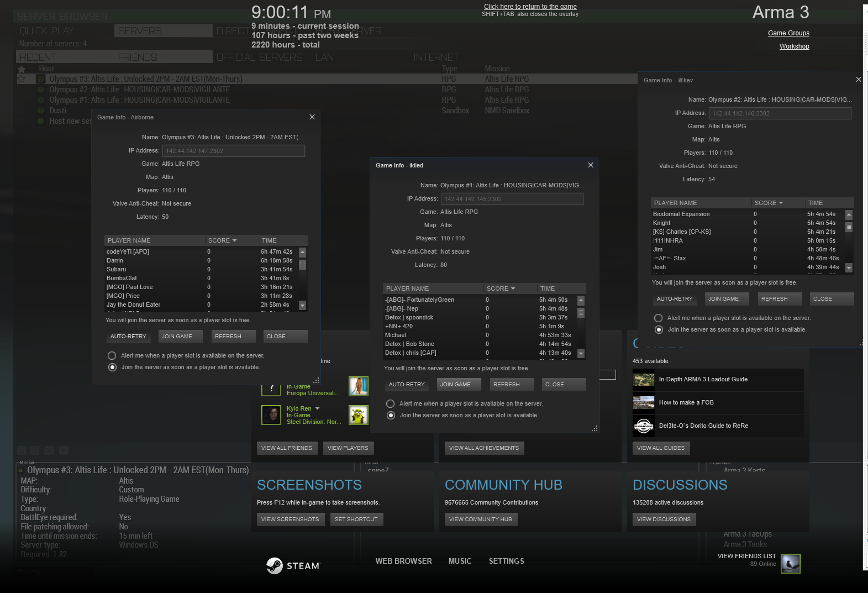Select 'Alert me' radio in Airborne dialog

112,355
